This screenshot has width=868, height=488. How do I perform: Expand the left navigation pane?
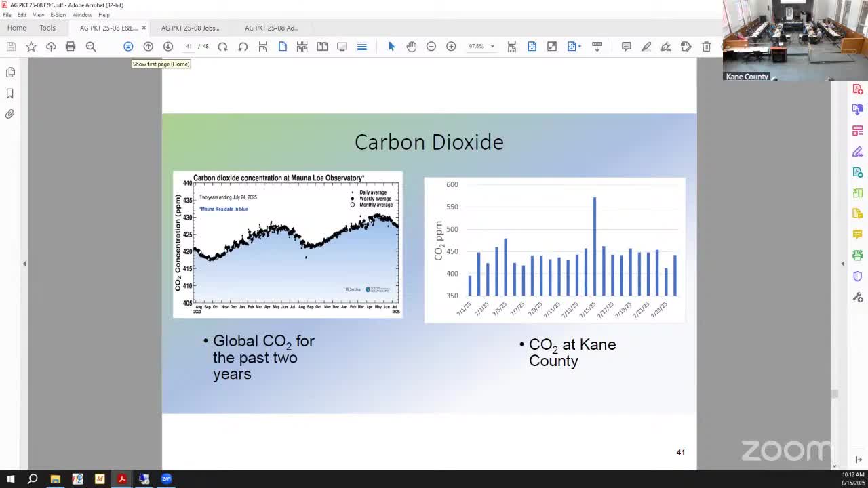(x=24, y=264)
